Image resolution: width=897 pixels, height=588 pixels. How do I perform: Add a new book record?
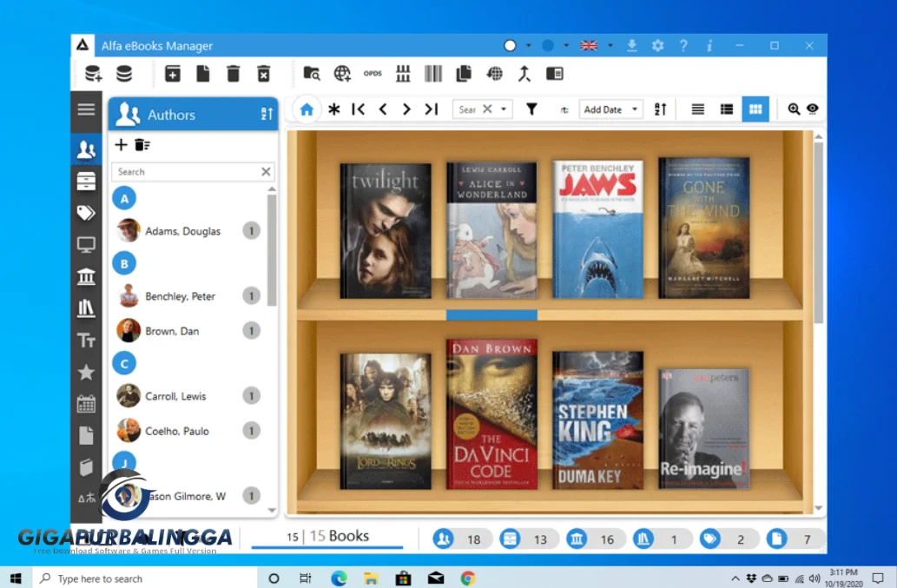pyautogui.click(x=173, y=74)
